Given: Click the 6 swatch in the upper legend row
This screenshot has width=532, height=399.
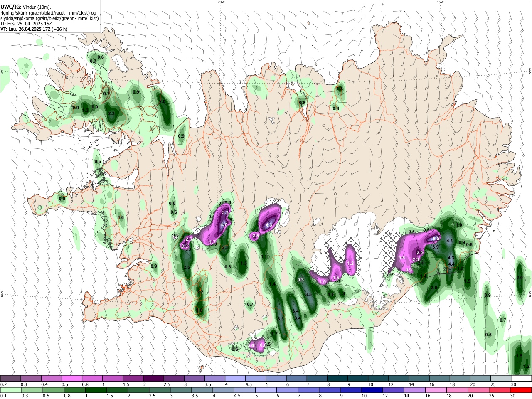Looking at the screenshot, I should tap(296, 378).
